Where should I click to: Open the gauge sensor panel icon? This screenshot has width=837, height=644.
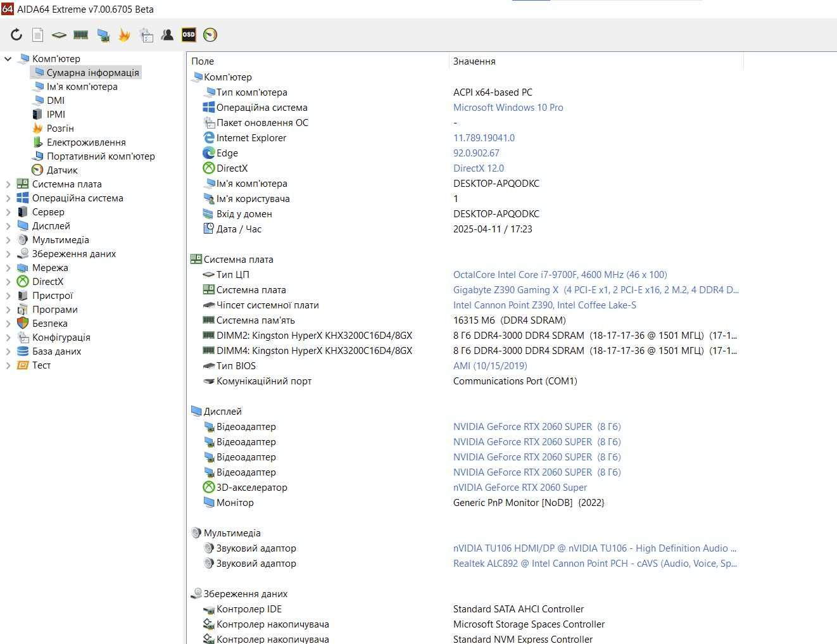210,35
